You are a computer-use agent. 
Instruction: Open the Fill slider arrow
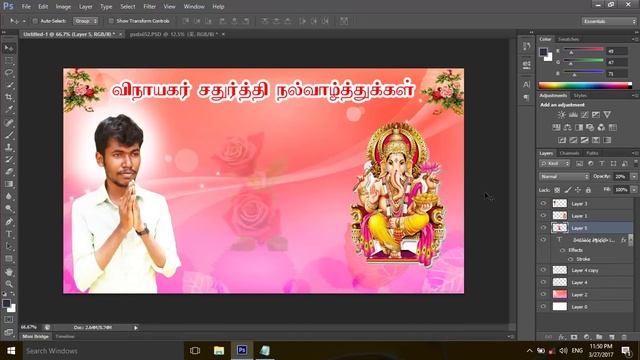pos(634,190)
